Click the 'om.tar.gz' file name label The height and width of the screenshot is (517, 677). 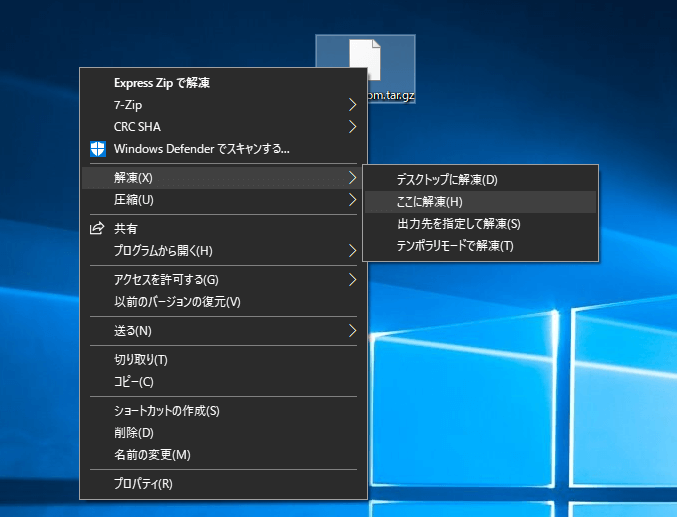point(391,95)
